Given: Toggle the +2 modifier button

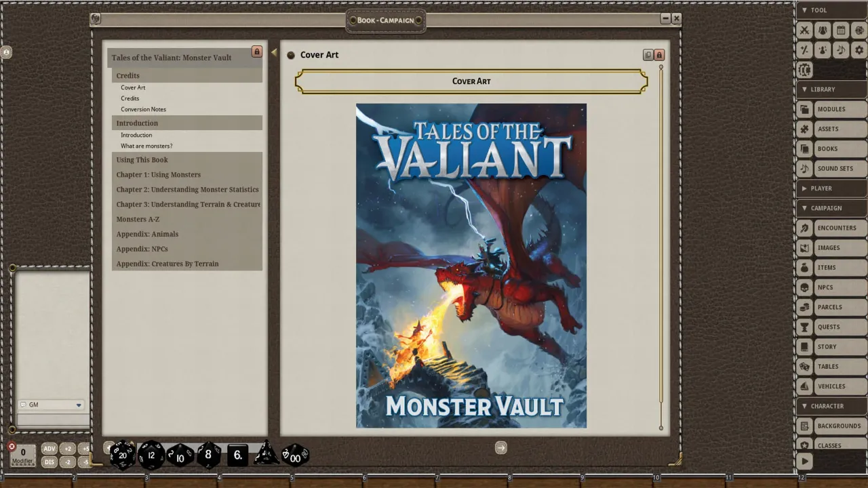Looking at the screenshot, I should click(67, 449).
